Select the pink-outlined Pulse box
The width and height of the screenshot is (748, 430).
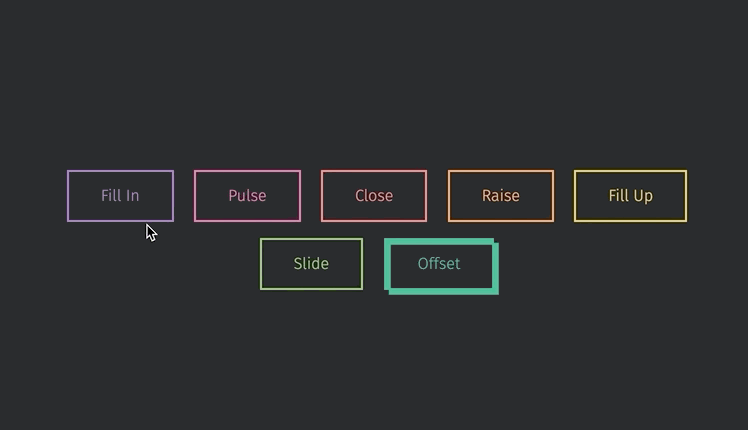(x=247, y=196)
